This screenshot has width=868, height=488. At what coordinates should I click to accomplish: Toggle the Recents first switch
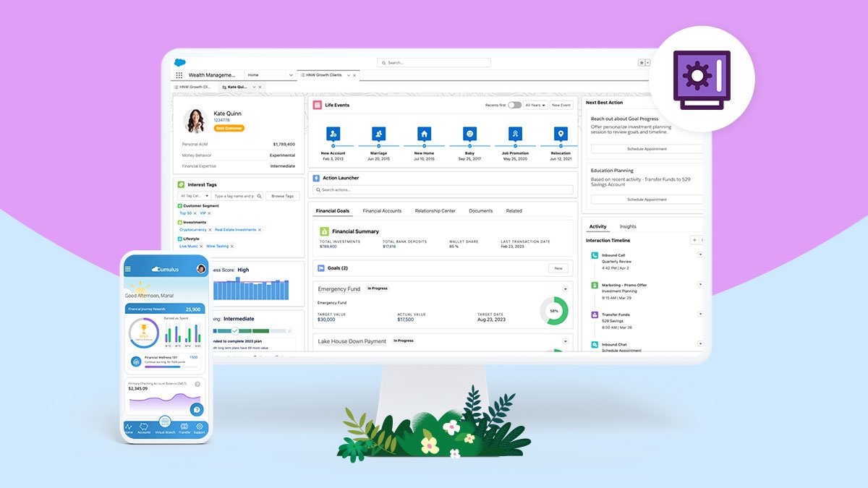(x=514, y=105)
